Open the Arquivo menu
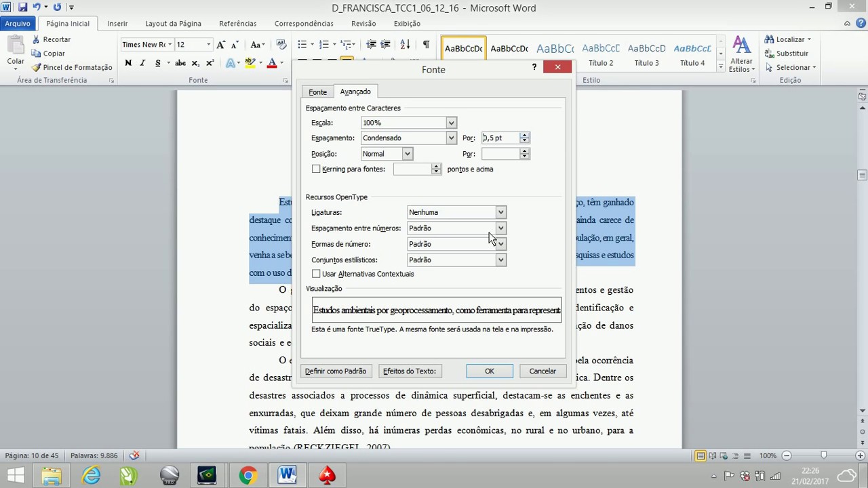 [18, 23]
